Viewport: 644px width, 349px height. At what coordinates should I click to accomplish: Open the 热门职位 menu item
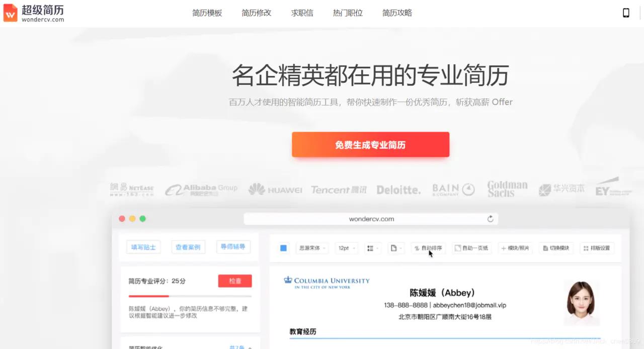(347, 13)
